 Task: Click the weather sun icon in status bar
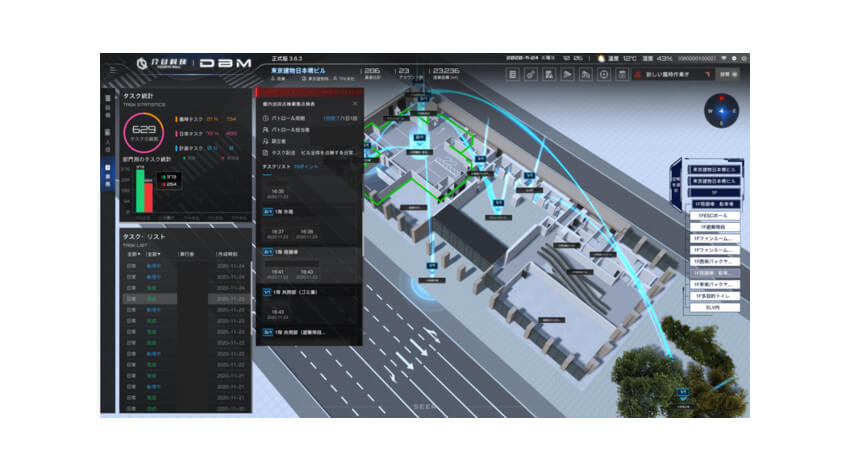pyautogui.click(x=601, y=59)
